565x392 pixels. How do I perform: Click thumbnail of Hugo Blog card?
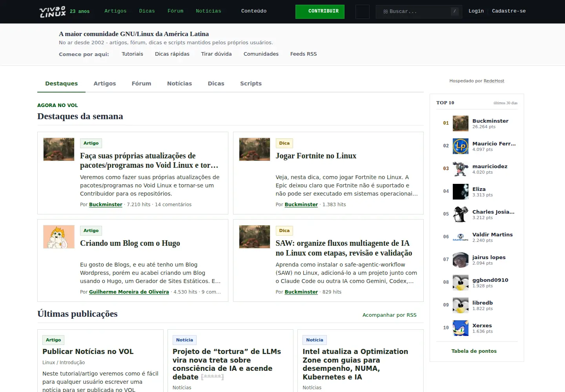(59, 237)
